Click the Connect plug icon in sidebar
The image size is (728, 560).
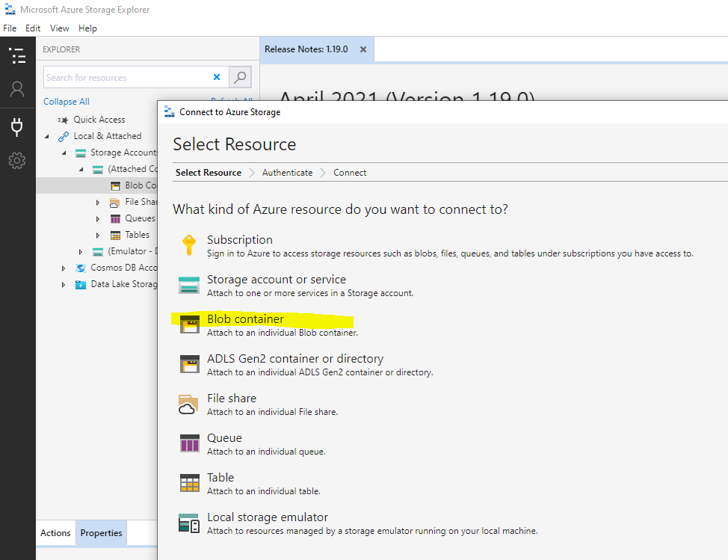pos(17,127)
